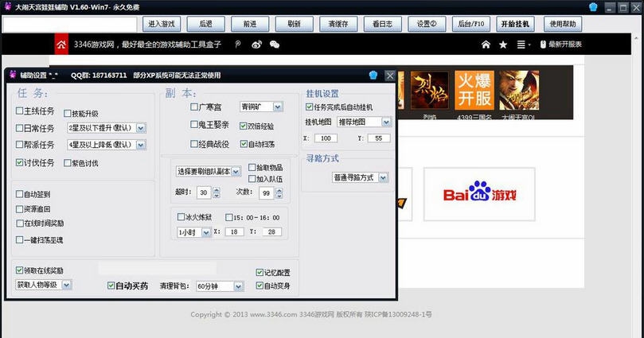Click the 刷新 button

point(294,24)
